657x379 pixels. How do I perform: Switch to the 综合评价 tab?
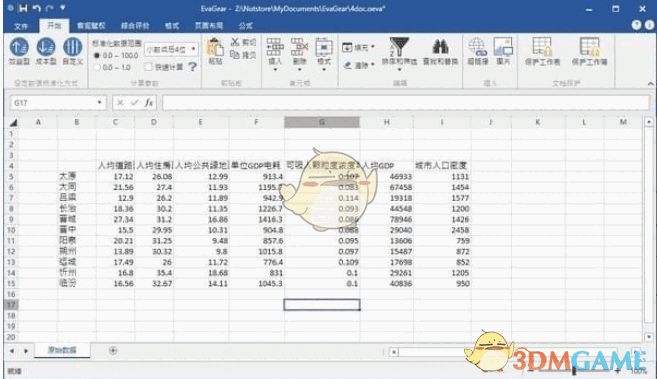tap(135, 26)
